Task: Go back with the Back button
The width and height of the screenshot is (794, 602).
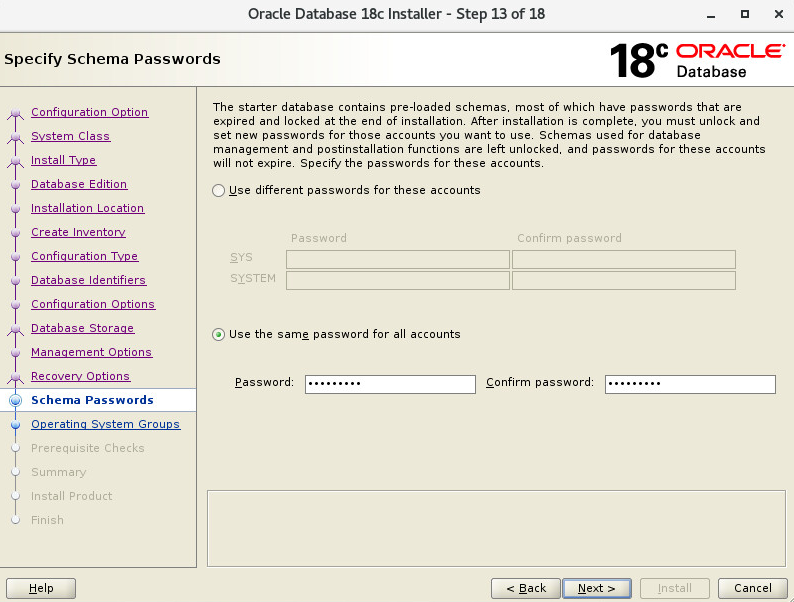Action: (x=526, y=588)
